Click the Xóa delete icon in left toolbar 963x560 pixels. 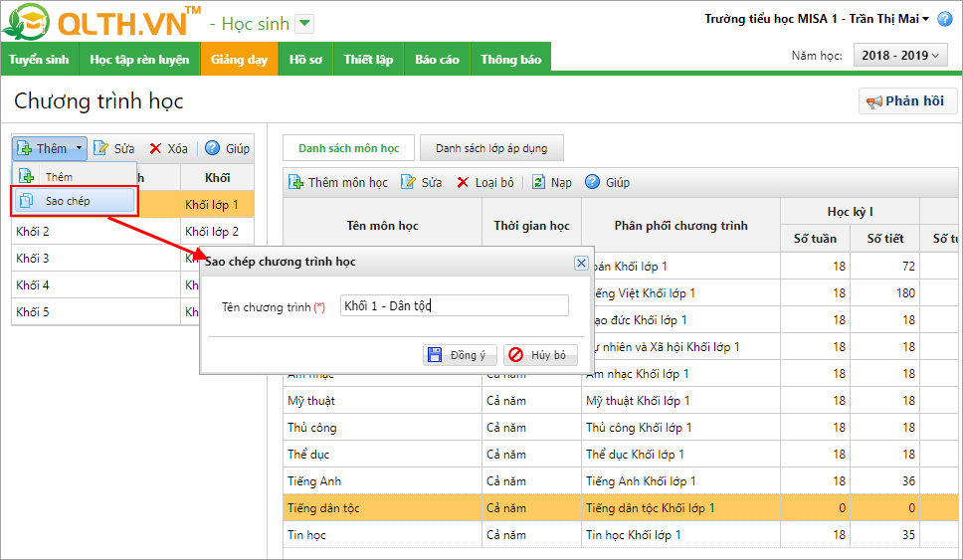tap(155, 148)
